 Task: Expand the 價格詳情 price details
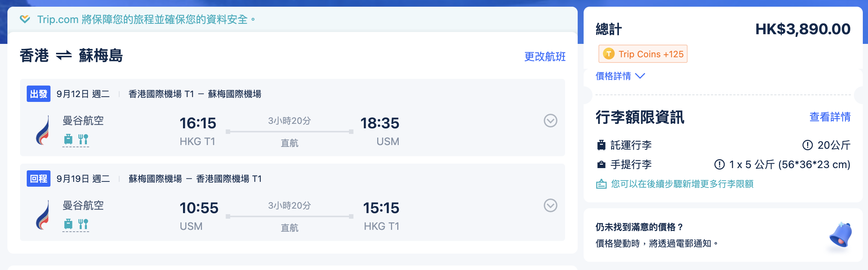[x=620, y=76]
